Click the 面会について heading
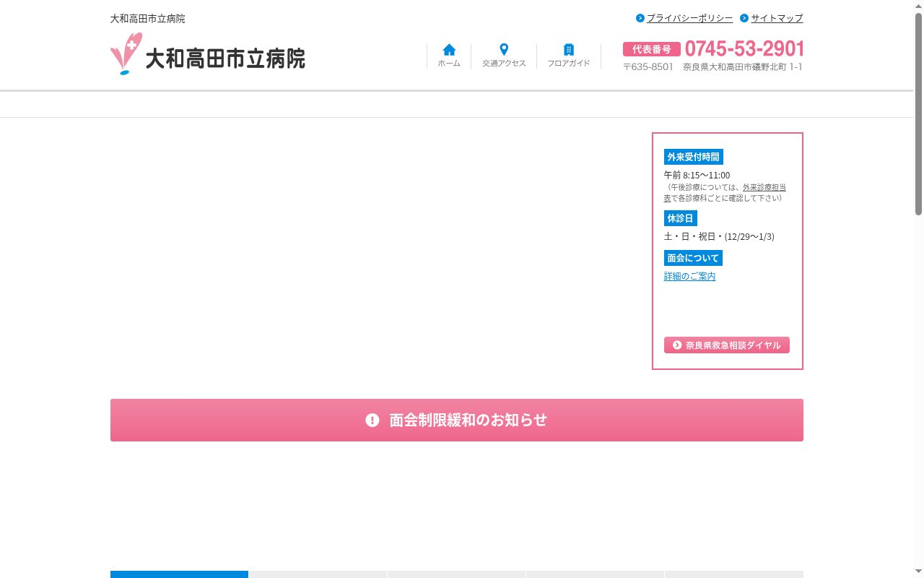 (693, 258)
